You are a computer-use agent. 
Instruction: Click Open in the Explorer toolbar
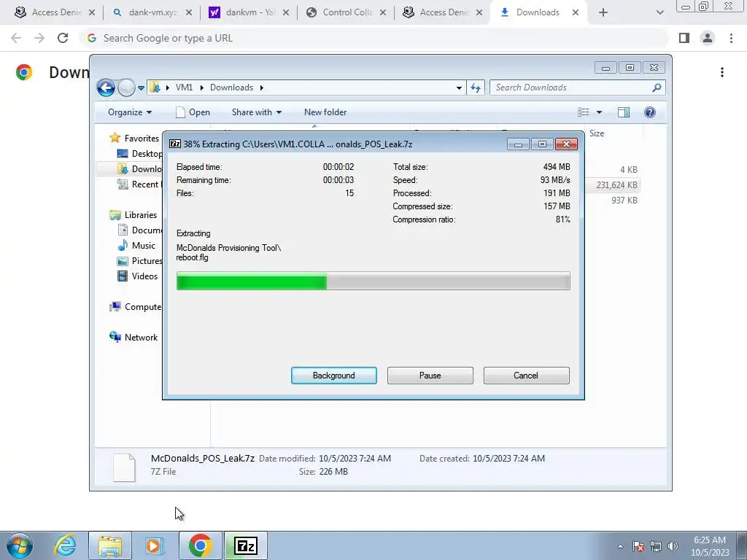pos(193,112)
